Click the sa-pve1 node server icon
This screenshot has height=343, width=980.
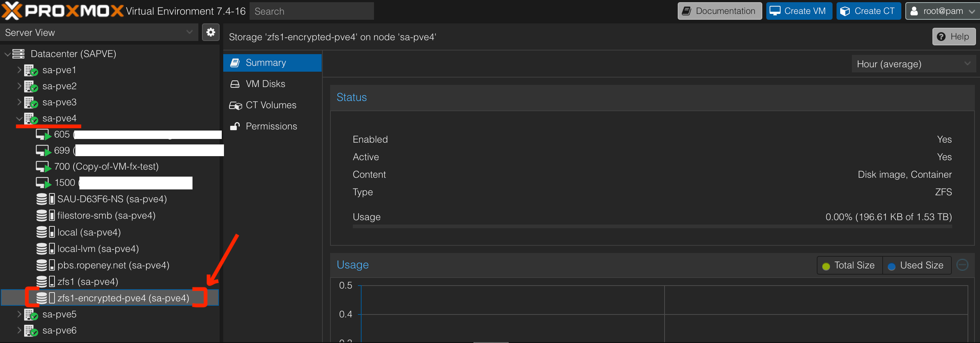(31, 70)
